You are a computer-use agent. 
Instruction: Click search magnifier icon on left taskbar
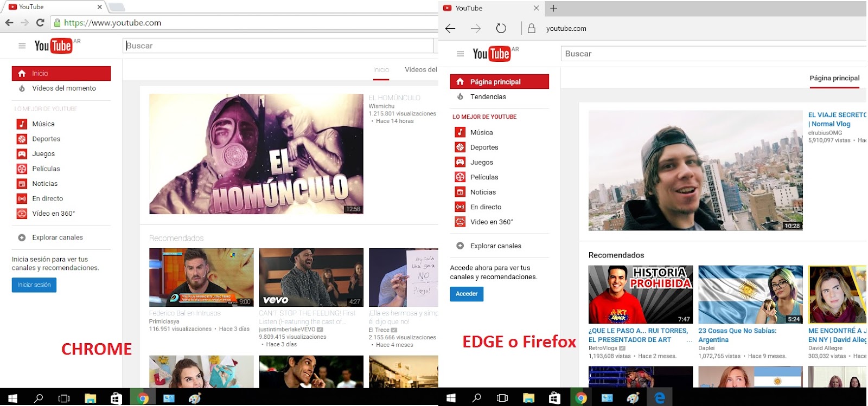coord(39,398)
